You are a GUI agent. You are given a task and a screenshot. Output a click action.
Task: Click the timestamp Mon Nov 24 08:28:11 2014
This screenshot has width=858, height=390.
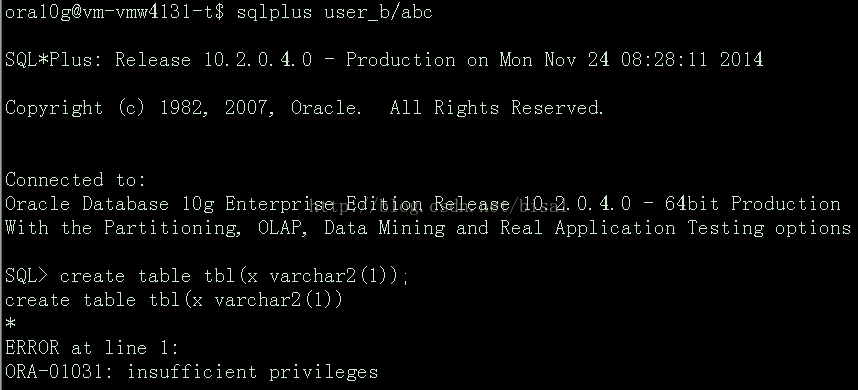point(631,60)
